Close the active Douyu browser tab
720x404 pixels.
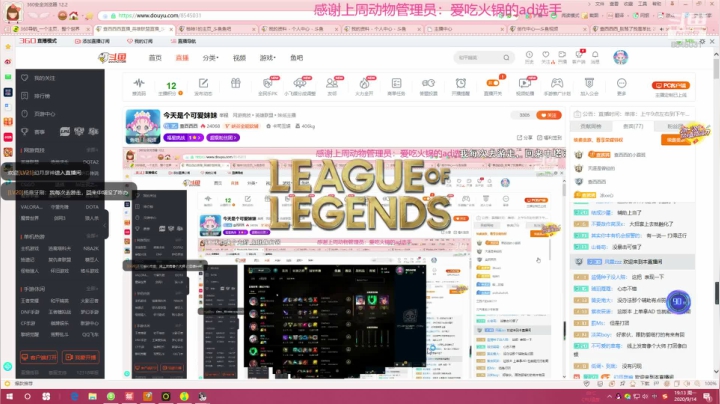click(x=171, y=29)
